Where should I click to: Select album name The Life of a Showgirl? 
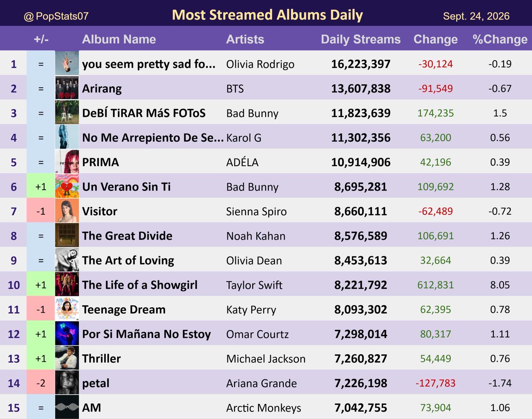click(140, 285)
